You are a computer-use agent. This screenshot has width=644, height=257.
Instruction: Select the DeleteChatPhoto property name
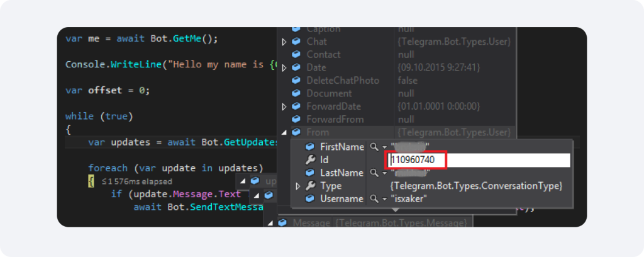tap(343, 81)
